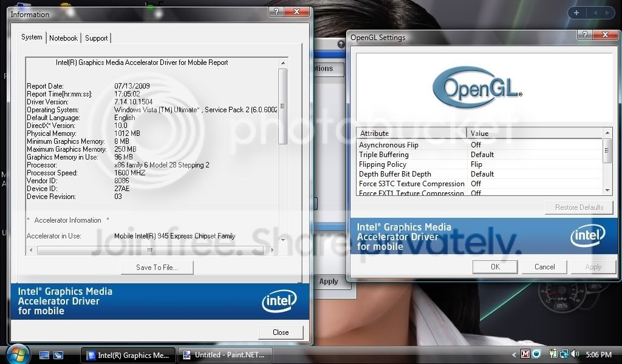Click the Physical Memory value 1012 MB

click(x=127, y=133)
